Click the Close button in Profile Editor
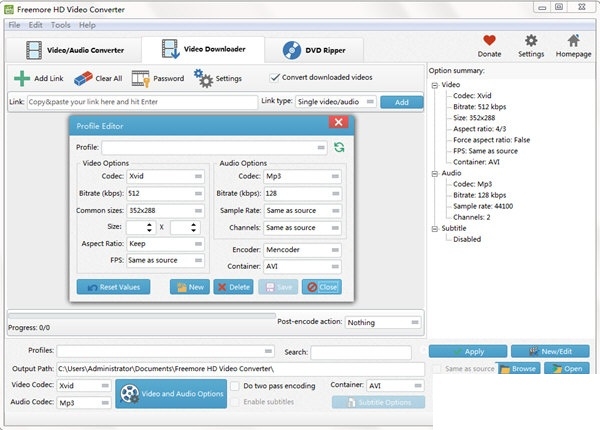 pos(322,287)
